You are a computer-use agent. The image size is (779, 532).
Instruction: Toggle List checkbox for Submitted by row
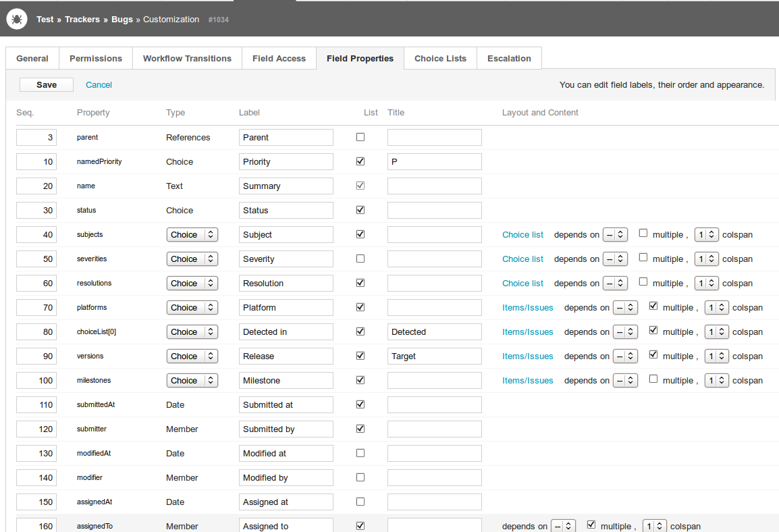(x=360, y=429)
